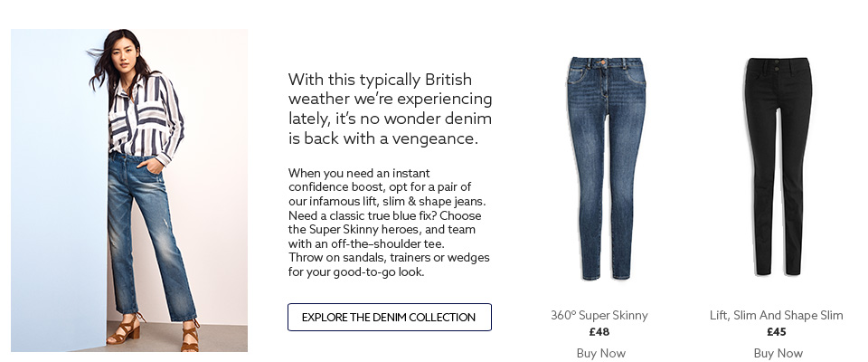Buy Now the 360° Super Skinny jeans
Screen dimensions: 868x362
click(600, 353)
